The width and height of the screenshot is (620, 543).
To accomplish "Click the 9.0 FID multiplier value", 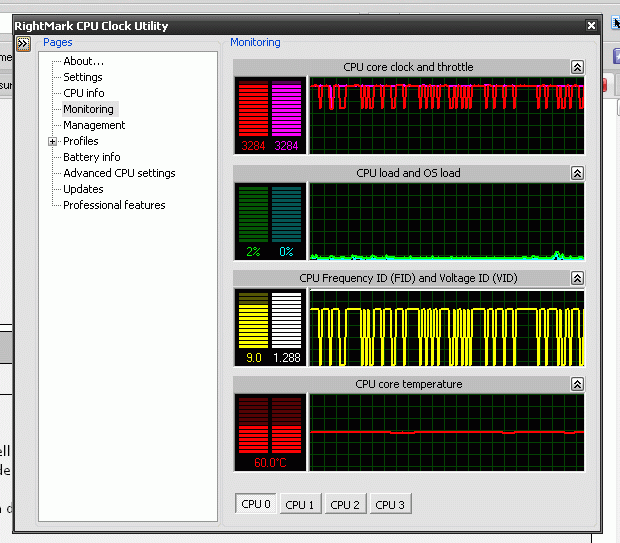I will click(x=253, y=358).
